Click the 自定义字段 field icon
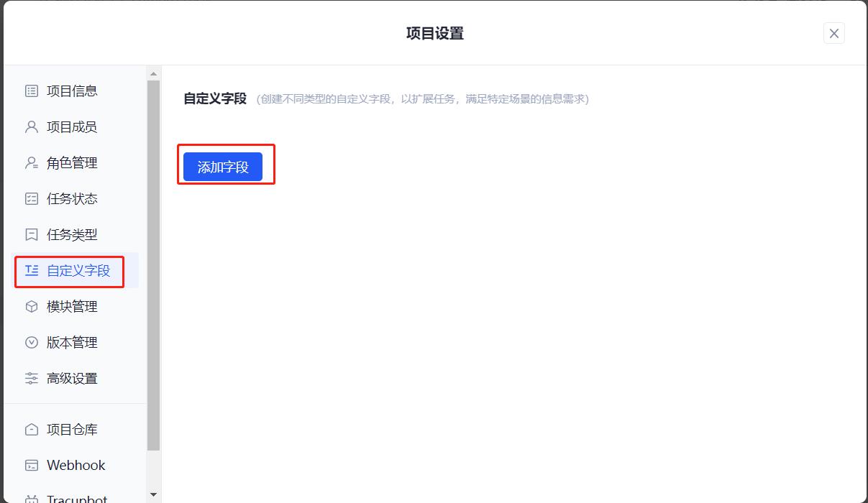Image resolution: width=868 pixels, height=503 pixels. pyautogui.click(x=31, y=271)
